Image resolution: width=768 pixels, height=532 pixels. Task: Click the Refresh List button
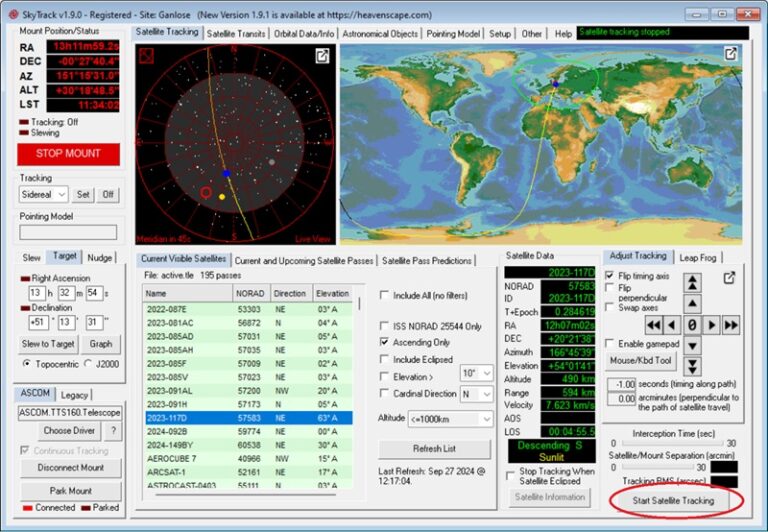tap(434, 449)
